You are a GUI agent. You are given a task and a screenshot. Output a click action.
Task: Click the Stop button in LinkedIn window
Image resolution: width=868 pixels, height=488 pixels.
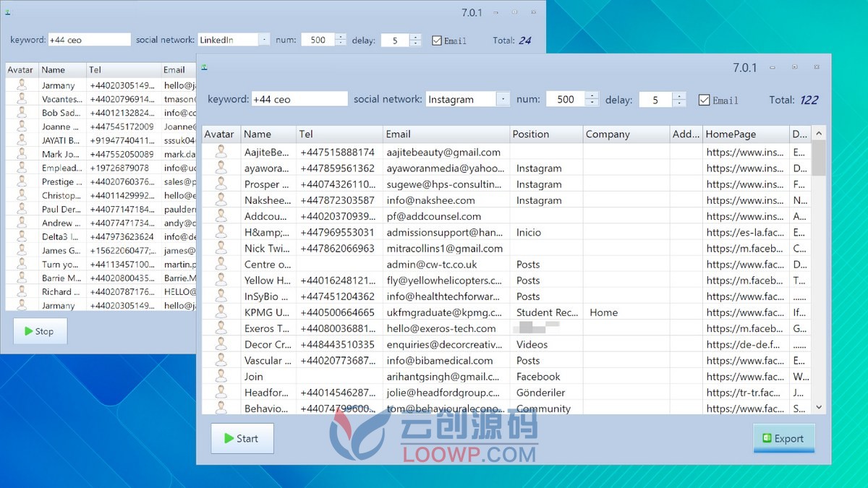coord(40,331)
